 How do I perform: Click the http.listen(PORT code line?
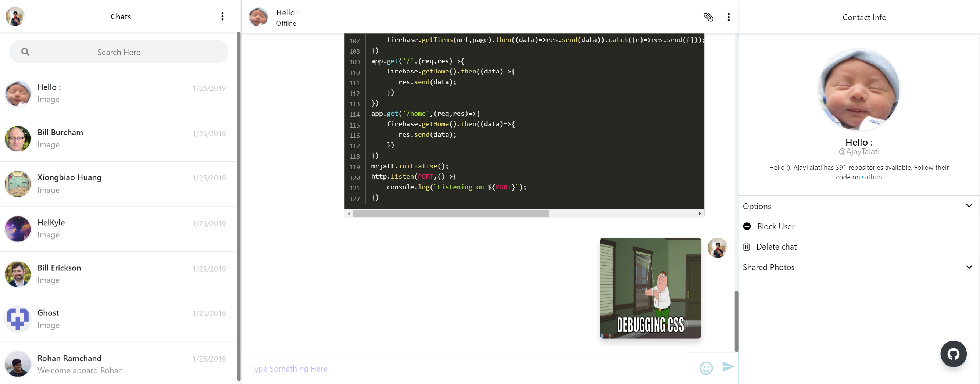pyautogui.click(x=414, y=176)
